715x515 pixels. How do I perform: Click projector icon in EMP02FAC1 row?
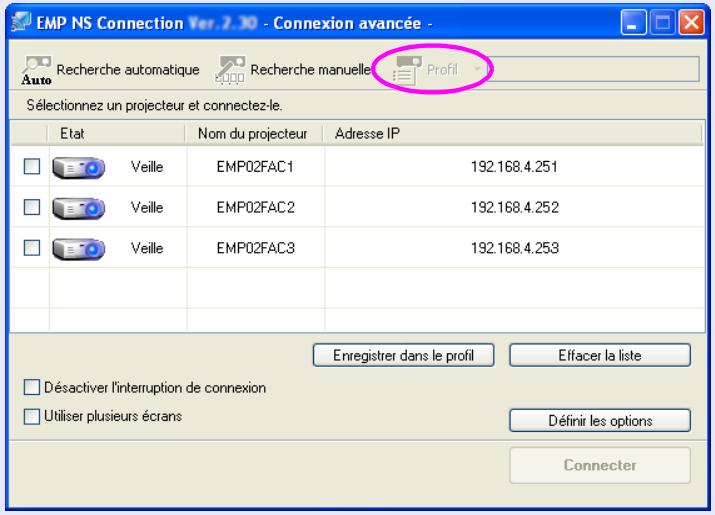coord(78,167)
